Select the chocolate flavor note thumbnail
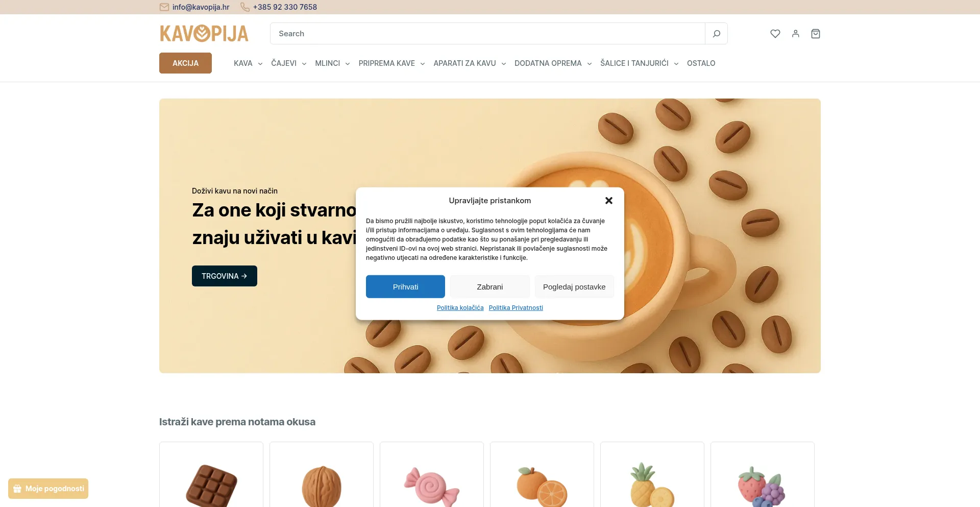980x507 pixels. [211, 475]
